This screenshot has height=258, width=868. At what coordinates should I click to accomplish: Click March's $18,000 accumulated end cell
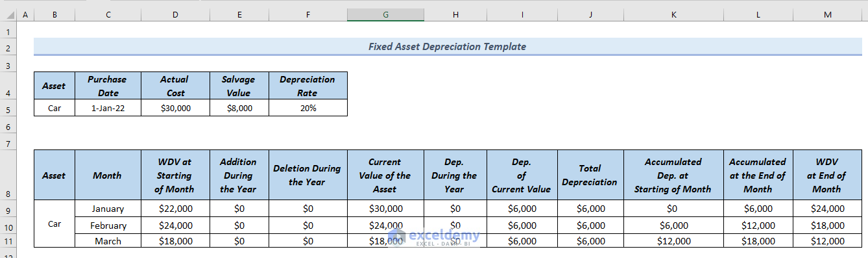(x=758, y=241)
